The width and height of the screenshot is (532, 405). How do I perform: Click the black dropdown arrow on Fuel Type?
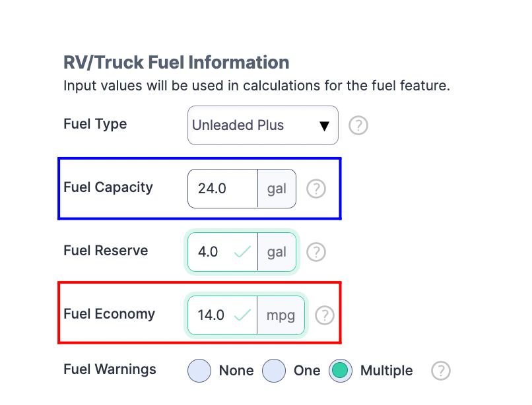tap(325, 125)
